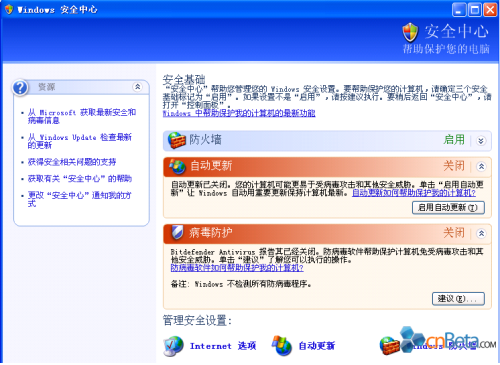The height and width of the screenshot is (365, 500).
Task: Click the title bar shield icon
Action: pos(9,9)
